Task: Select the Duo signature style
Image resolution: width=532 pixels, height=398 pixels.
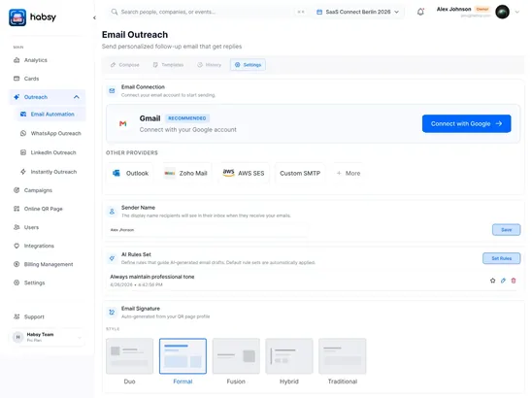Action: tap(130, 356)
